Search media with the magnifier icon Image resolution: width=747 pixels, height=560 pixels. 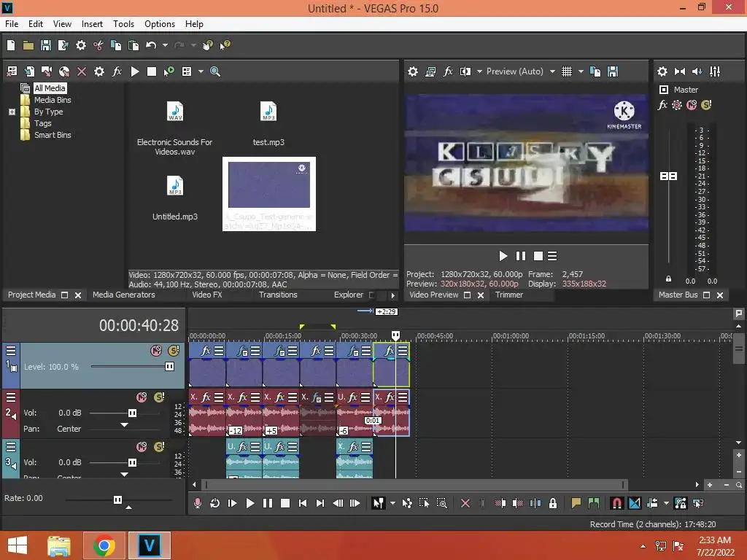coord(215,71)
